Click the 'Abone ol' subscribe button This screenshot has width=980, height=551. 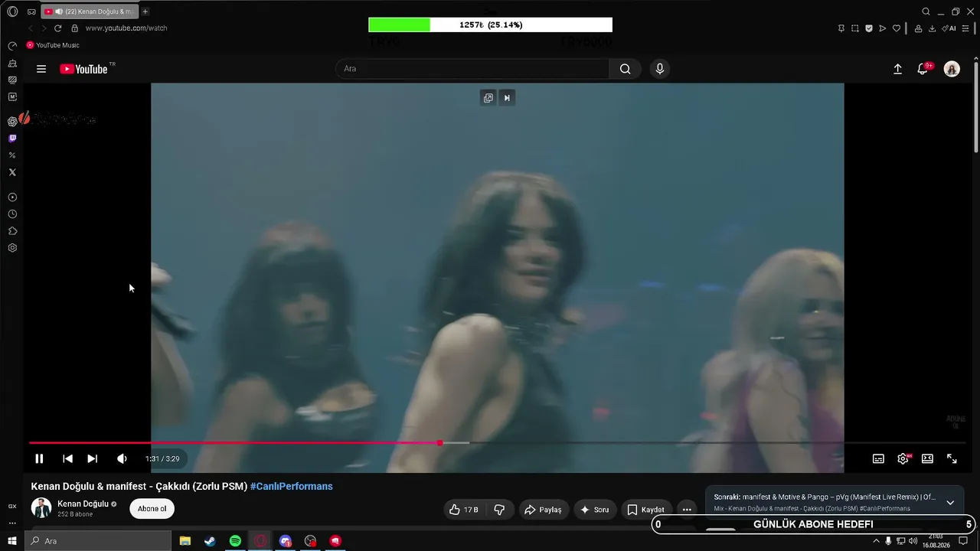[152, 509]
